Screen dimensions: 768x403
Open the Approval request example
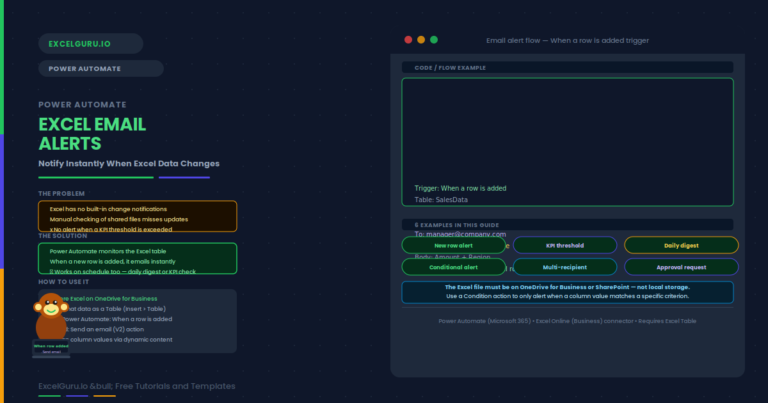681,267
